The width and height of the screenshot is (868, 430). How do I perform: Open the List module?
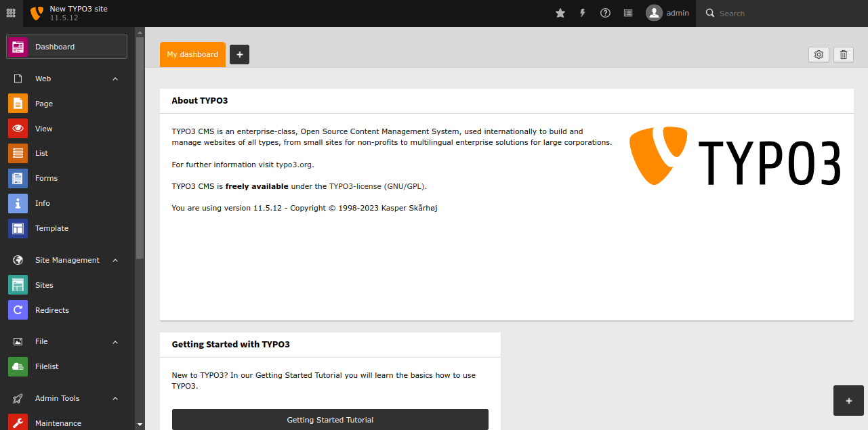[67, 153]
